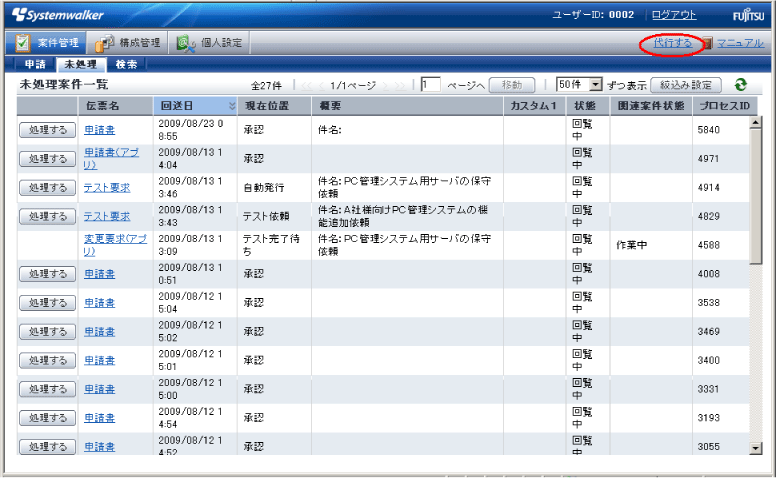Click the table scrollbar up arrow
Screen dimensions: 776x478
[755, 122]
